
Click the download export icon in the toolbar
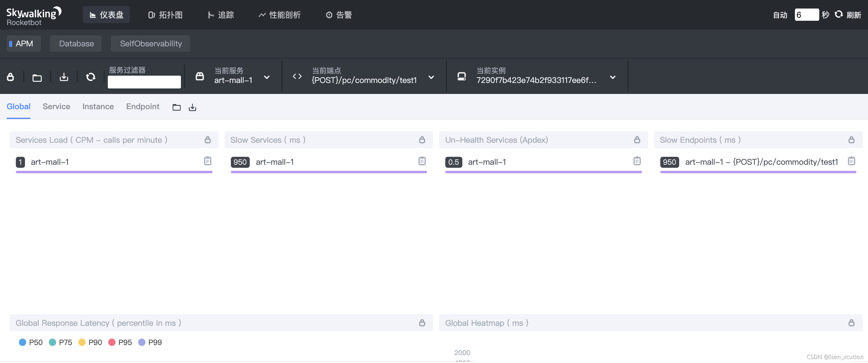64,77
